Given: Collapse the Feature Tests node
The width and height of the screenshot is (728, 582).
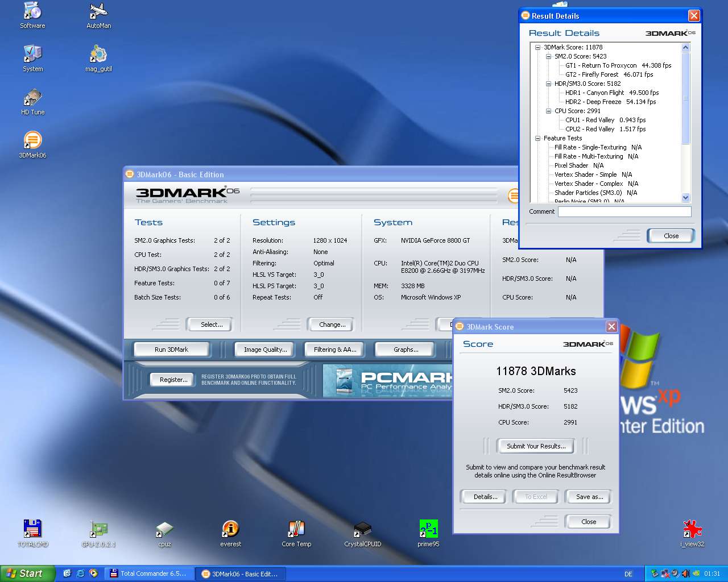Looking at the screenshot, I should [537, 138].
